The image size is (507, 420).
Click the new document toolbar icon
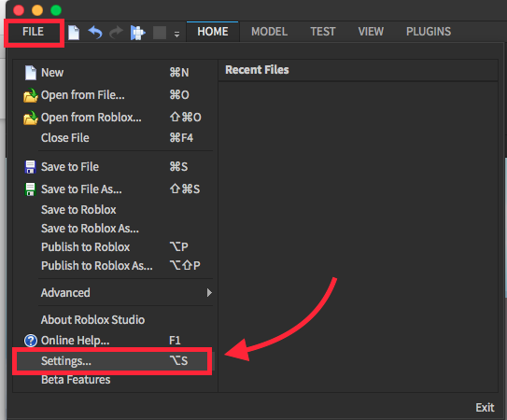pos(74,33)
